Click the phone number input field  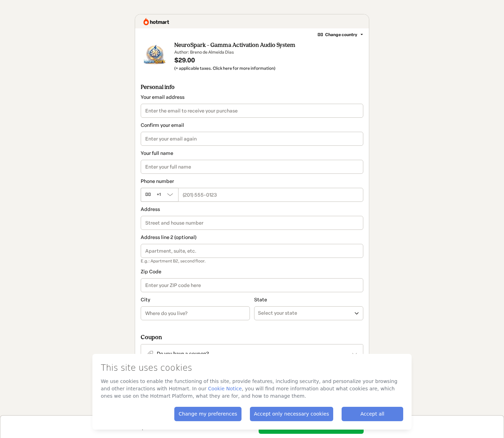click(271, 195)
